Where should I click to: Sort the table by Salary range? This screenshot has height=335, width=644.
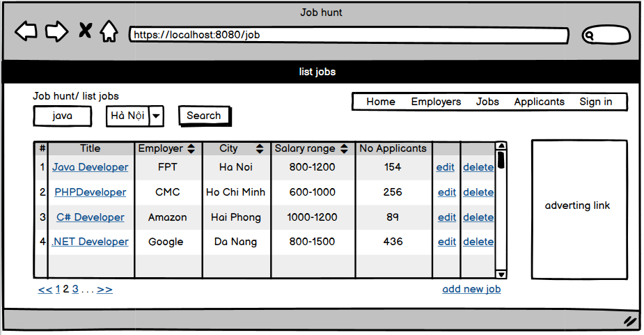click(344, 149)
